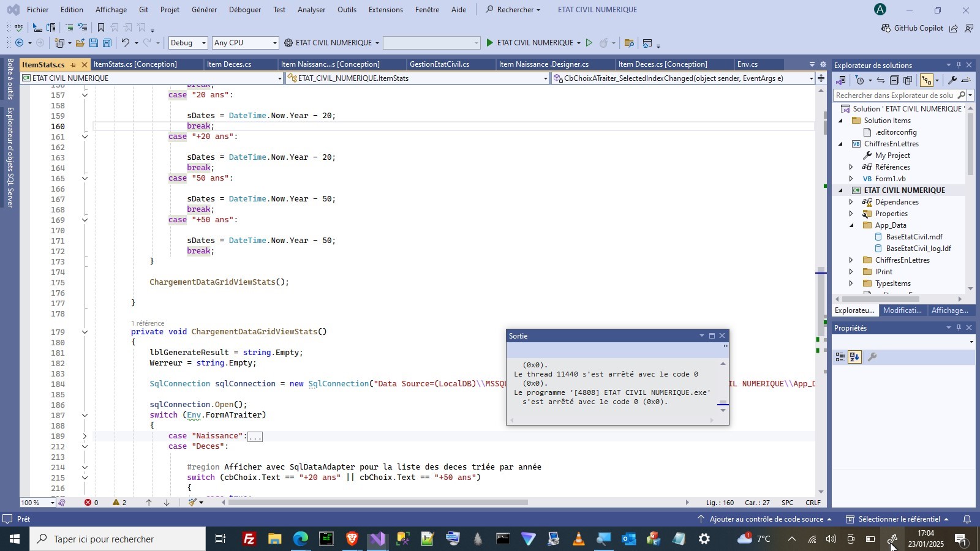Click Property Pages wrench icon in Properties panel
The height and width of the screenshot is (551, 980).
[x=873, y=357]
